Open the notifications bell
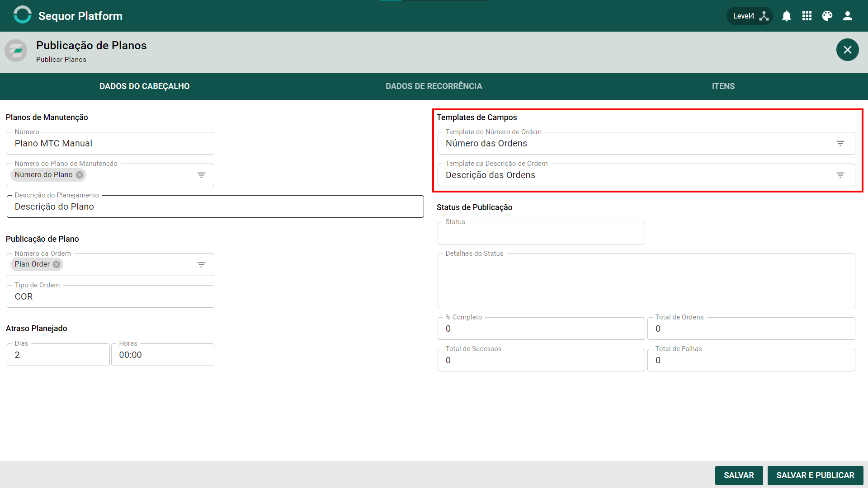 (x=787, y=16)
